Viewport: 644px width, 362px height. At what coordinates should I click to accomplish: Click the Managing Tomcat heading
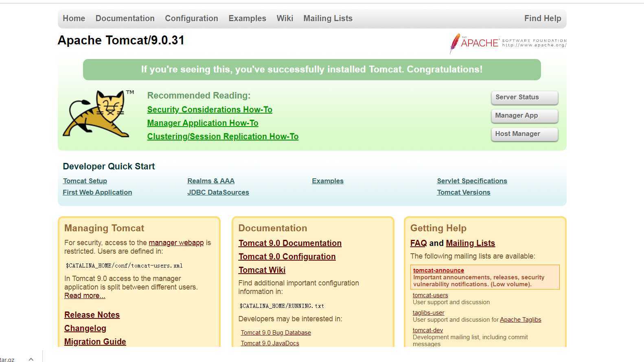[104, 228]
